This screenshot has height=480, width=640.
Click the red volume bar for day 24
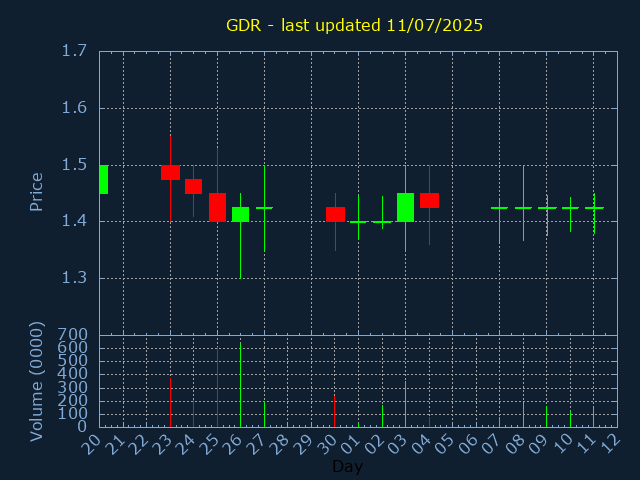click(x=193, y=413)
